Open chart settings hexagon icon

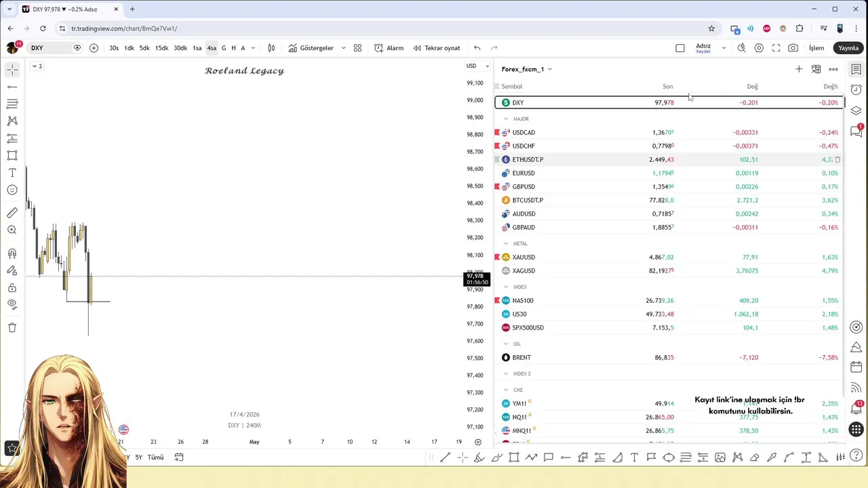click(759, 48)
